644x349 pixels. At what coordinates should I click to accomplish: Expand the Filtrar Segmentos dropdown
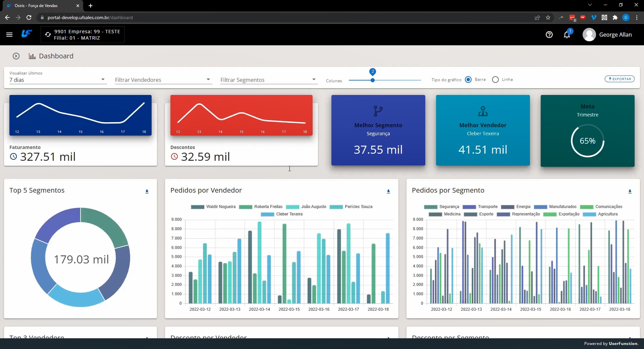[x=268, y=80]
